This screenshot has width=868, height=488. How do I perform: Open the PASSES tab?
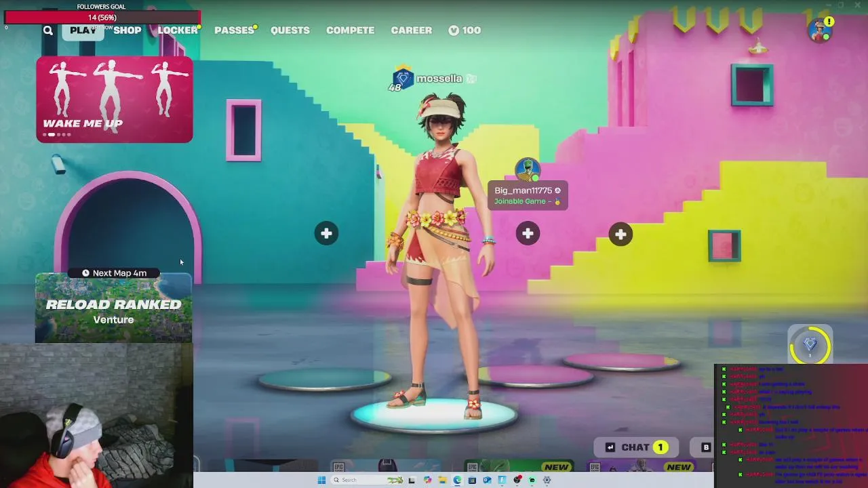click(234, 30)
